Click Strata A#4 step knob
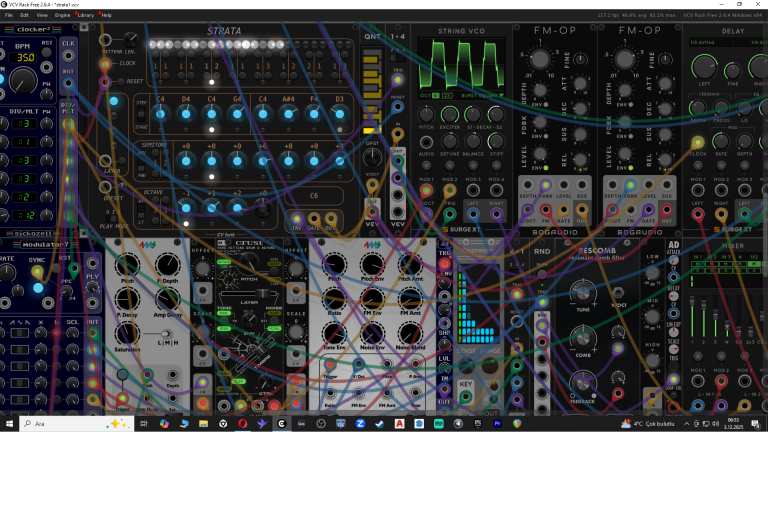Image resolution: width=768 pixels, height=518 pixels. (x=288, y=114)
